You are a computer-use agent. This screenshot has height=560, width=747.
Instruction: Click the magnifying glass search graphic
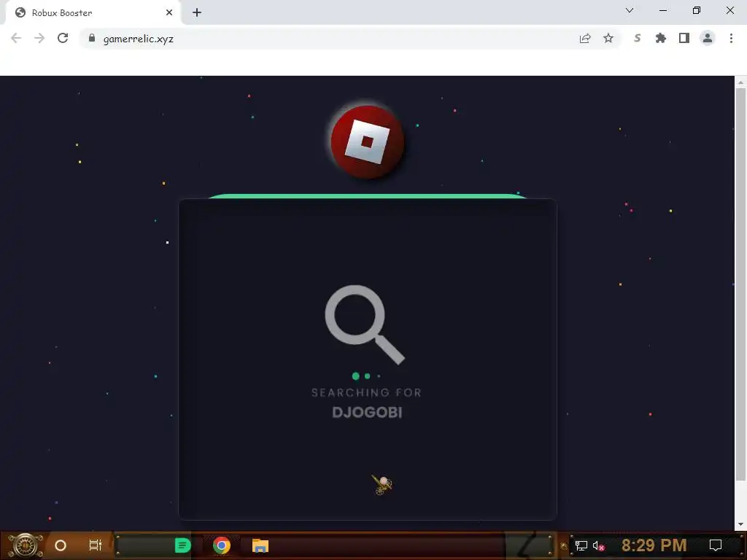click(x=365, y=324)
